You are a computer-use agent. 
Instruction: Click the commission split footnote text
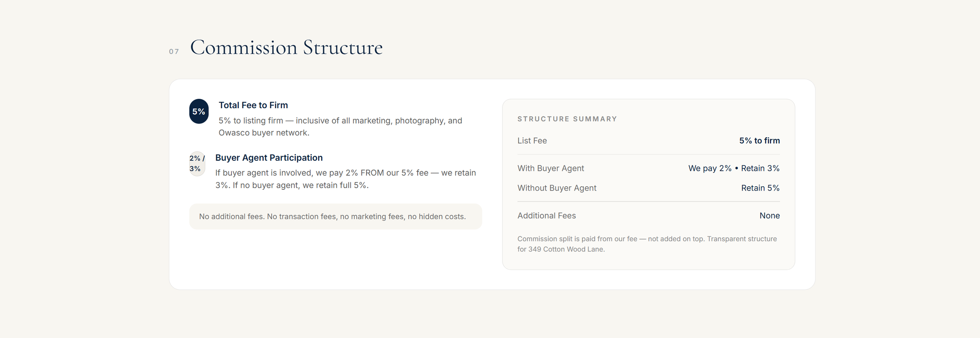click(x=647, y=244)
